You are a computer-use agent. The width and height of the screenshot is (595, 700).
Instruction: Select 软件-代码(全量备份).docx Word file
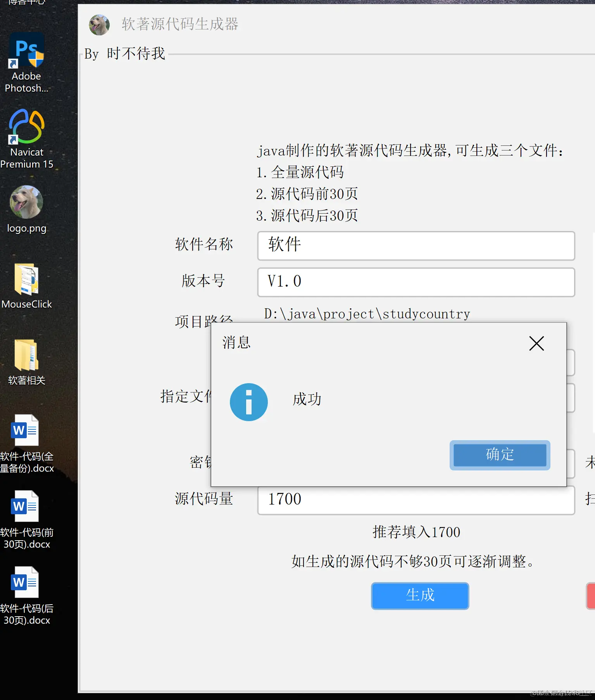click(x=26, y=444)
